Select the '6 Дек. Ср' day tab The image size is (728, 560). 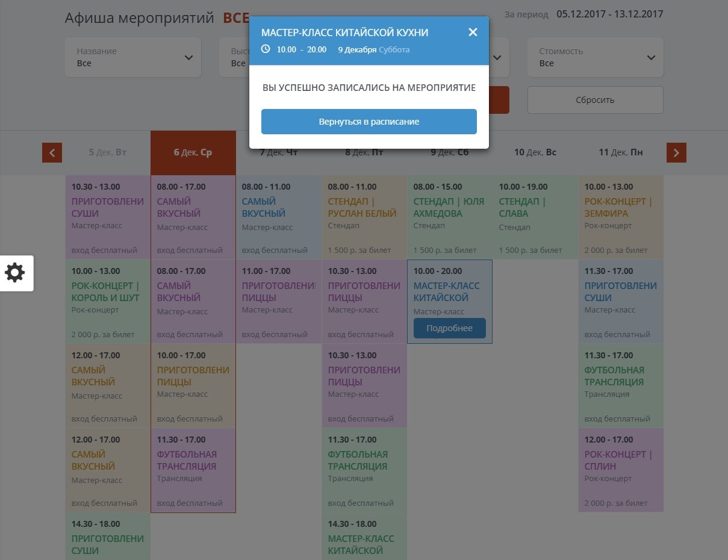(x=193, y=153)
